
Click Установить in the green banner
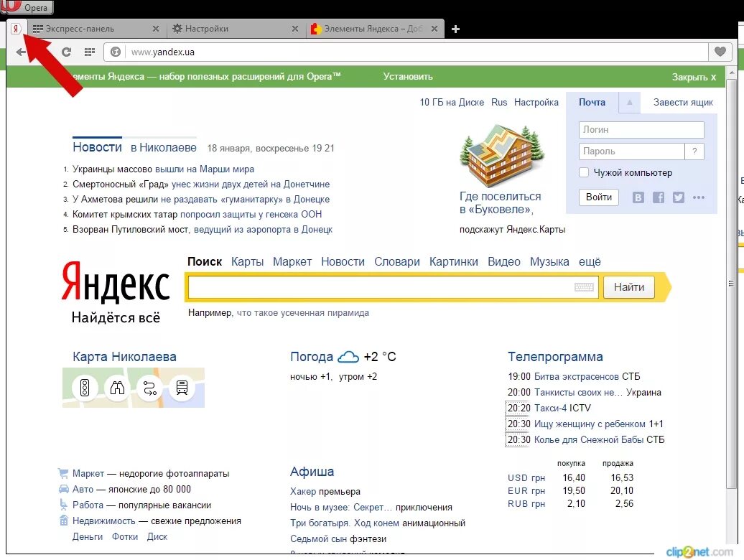point(408,76)
